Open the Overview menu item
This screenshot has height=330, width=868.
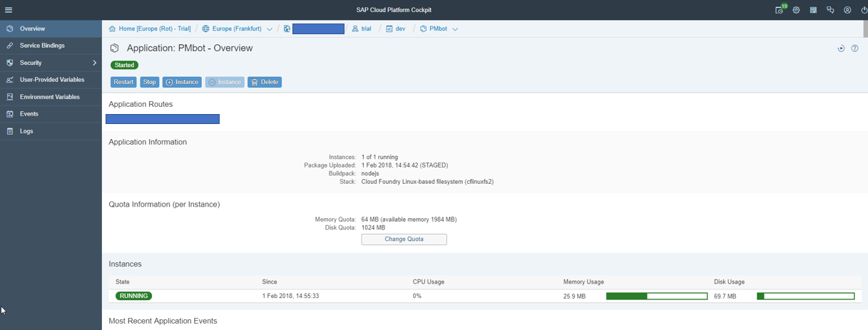click(51, 29)
